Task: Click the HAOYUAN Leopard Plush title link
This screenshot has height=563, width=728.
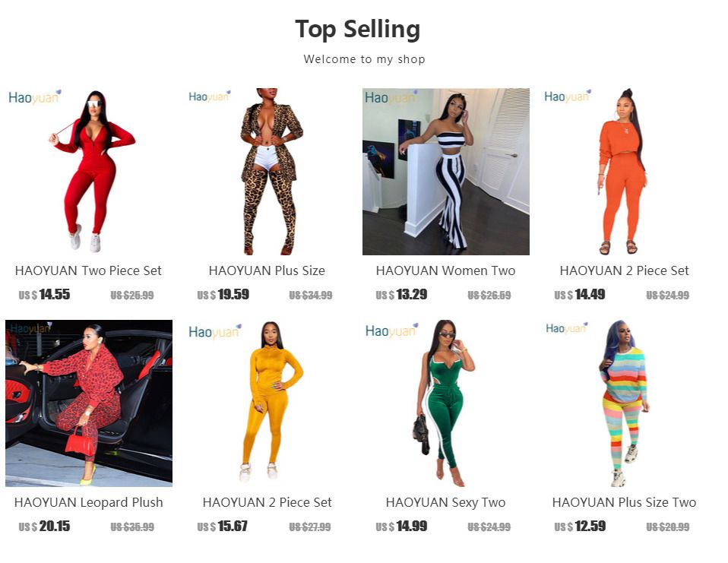Action: coord(89,502)
